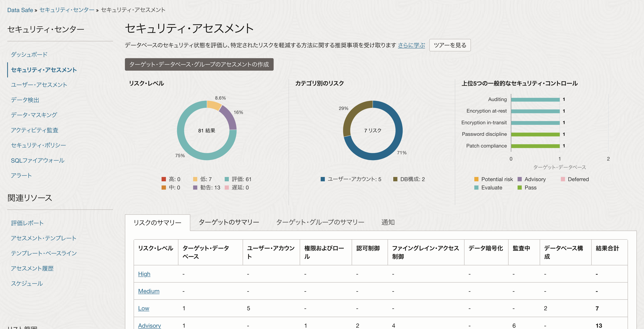644x329 pixels.
Task: Open アセスメント履歴 under related resources
Action: tap(32, 268)
